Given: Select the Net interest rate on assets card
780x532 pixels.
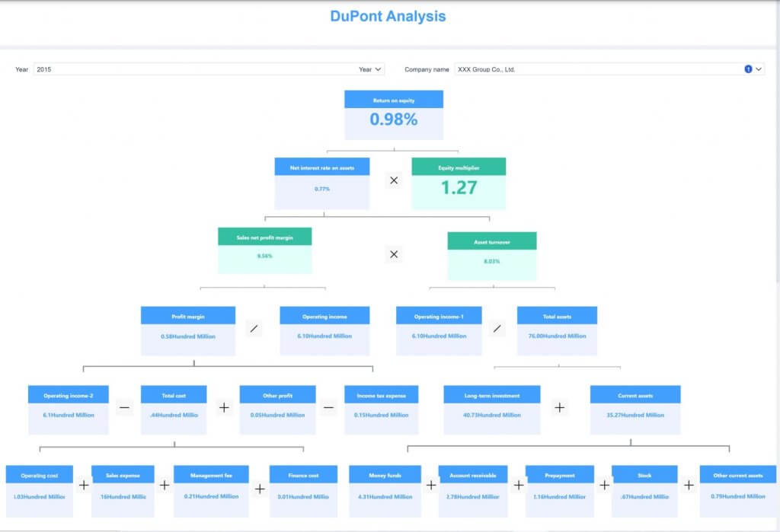Looking at the screenshot, I should [x=322, y=183].
